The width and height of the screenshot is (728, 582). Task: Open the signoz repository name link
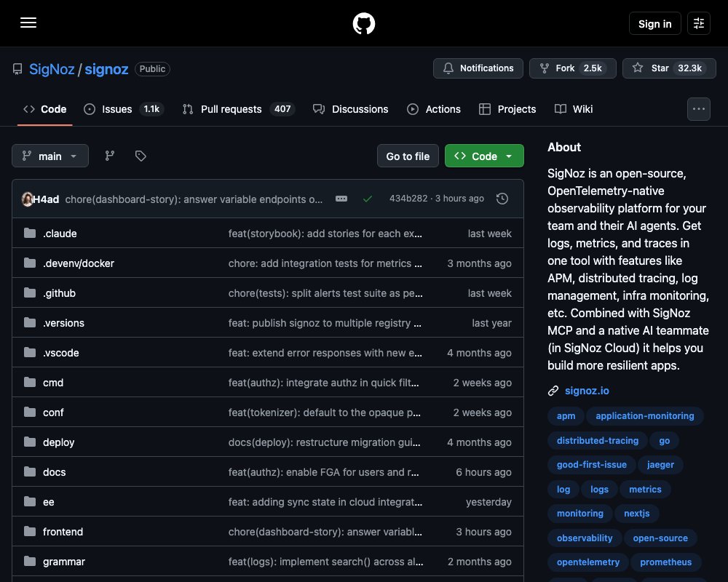[x=106, y=69]
